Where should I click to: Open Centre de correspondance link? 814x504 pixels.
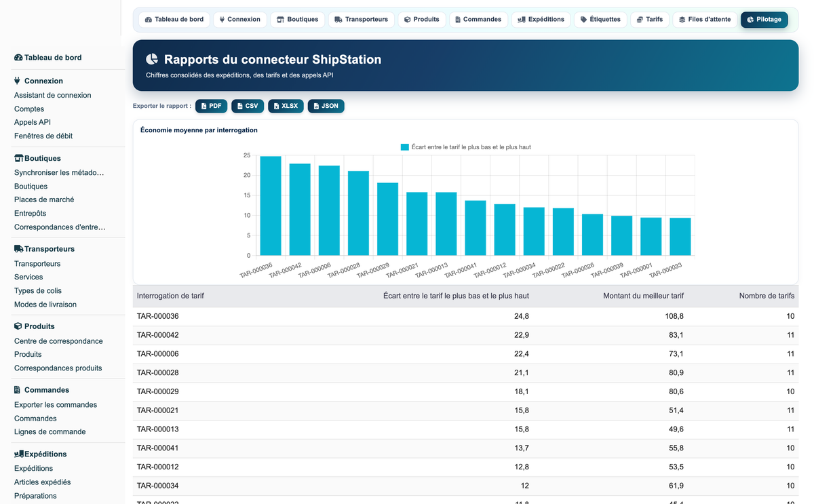click(58, 341)
